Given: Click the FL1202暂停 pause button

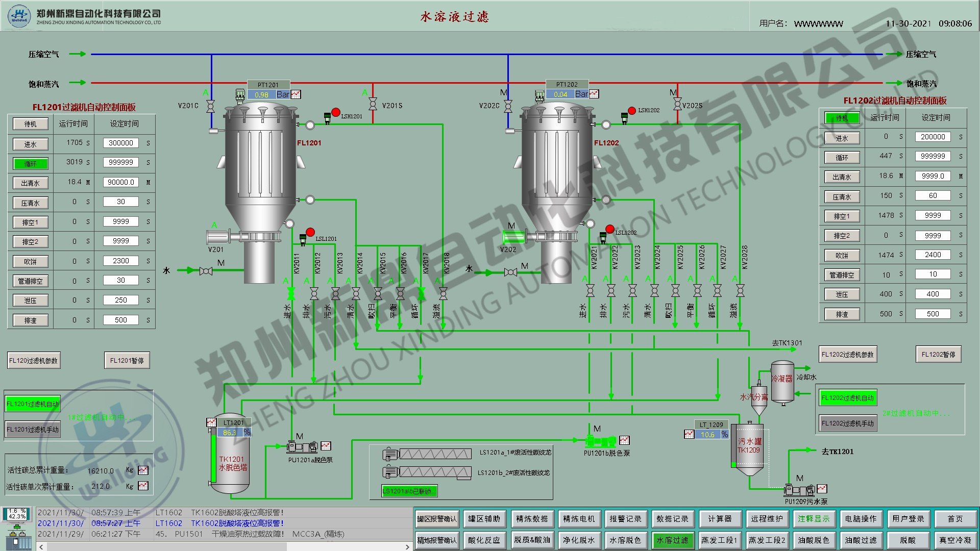Looking at the screenshot, I should click(939, 355).
